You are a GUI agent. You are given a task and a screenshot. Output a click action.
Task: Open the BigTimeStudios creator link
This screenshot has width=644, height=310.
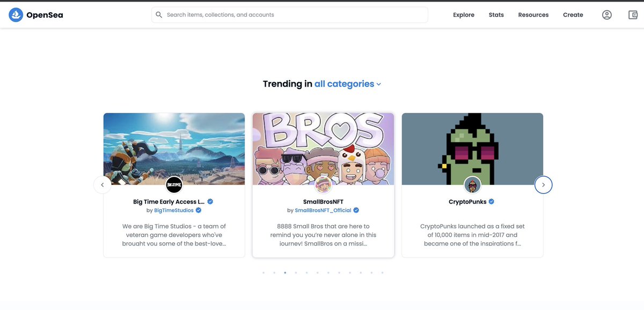click(x=174, y=211)
